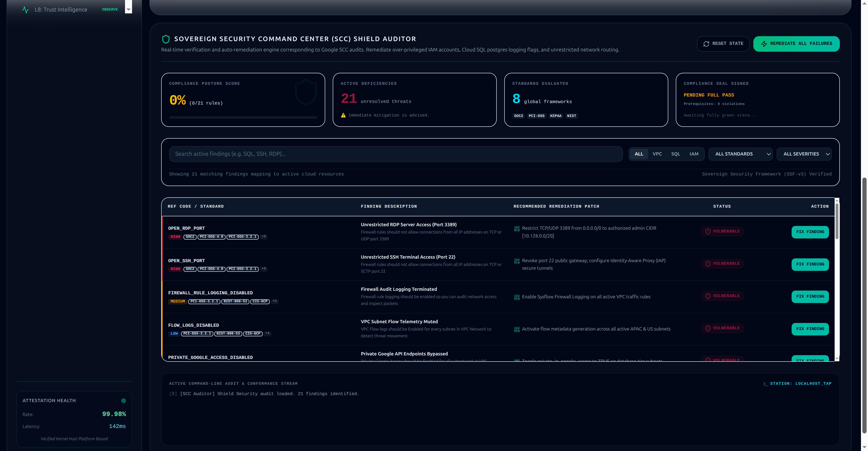Expand the +1 badge on FLOW_LOGS_DISABLED
This screenshot has width=868, height=451.
click(268, 334)
